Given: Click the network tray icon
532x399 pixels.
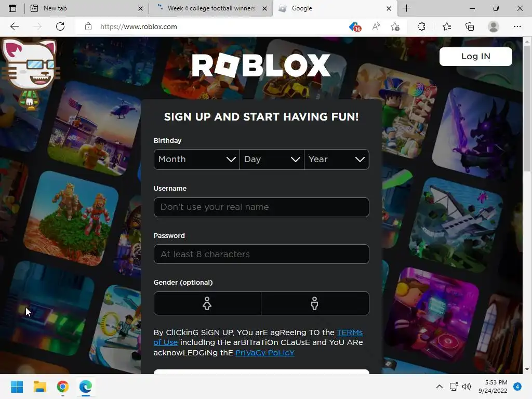Looking at the screenshot, I should tap(454, 387).
